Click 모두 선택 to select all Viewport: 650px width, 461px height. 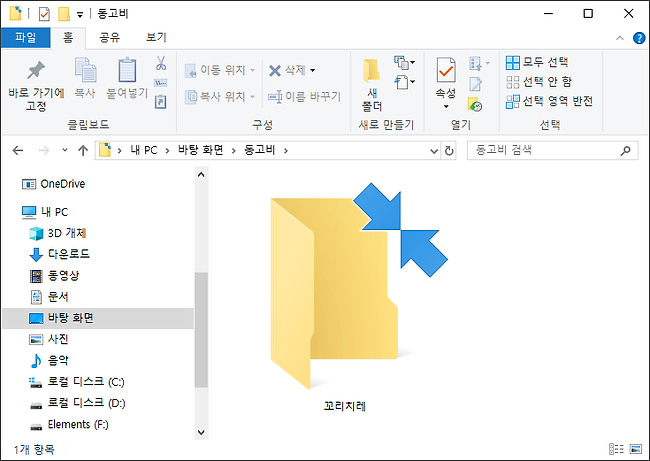click(537, 62)
